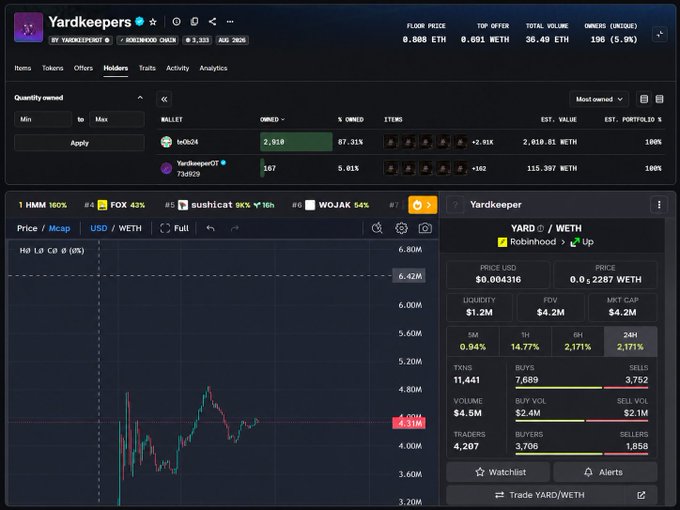Switch to second compact layout view
This screenshot has width=680, height=510.
point(659,99)
